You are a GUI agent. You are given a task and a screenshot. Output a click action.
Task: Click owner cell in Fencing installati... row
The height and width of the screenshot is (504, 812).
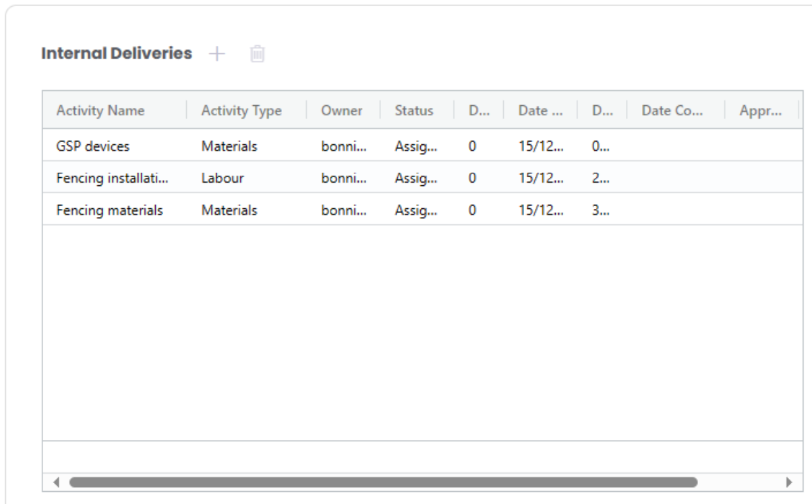tap(343, 177)
